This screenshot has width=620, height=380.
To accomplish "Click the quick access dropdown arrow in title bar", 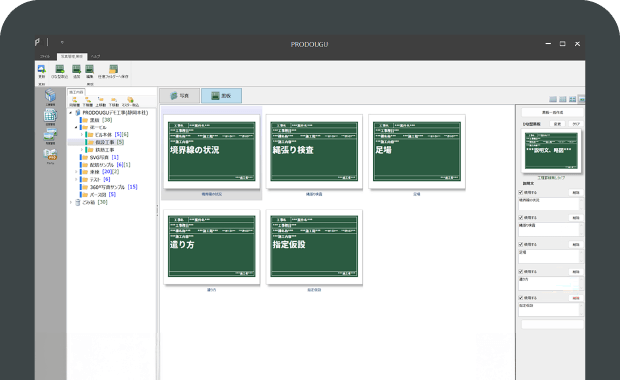I will [62, 42].
